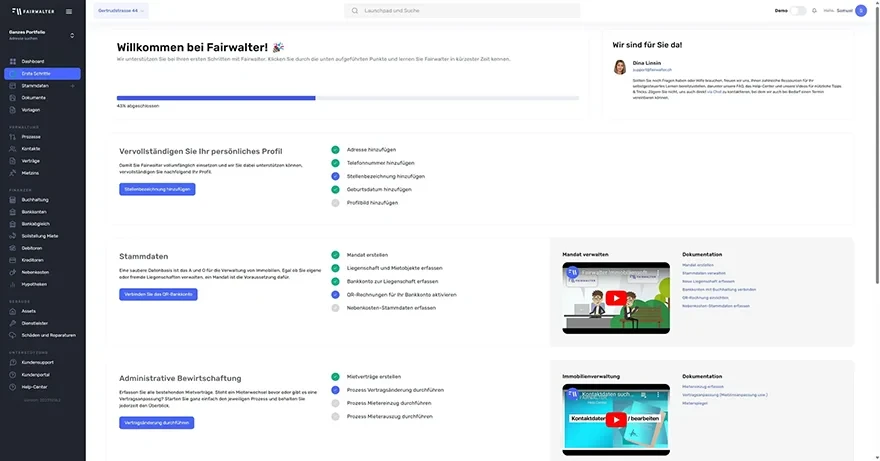Click the magnifier icon in Launchpad search
The width and height of the screenshot is (880, 461).
(x=355, y=11)
